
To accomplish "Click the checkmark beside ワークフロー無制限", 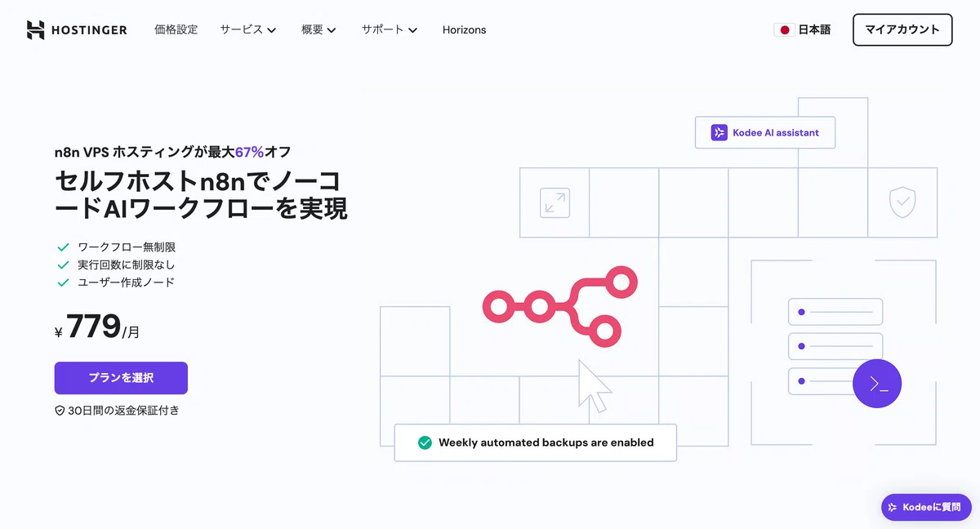I will pos(63,247).
